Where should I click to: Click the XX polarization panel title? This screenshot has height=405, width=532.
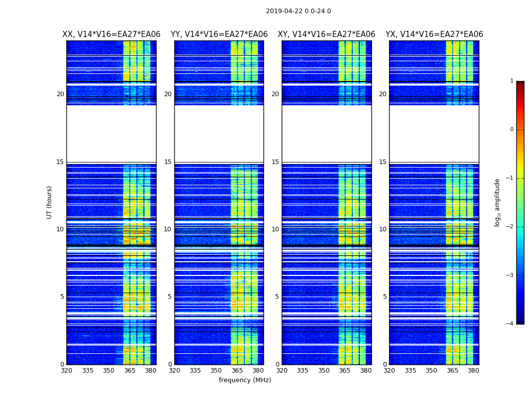[111, 34]
